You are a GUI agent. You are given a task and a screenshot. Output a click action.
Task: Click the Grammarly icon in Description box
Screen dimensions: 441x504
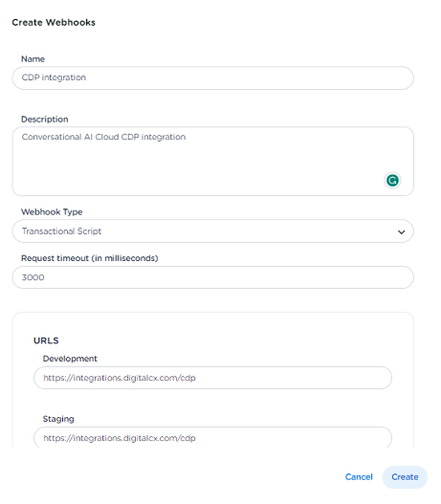pyautogui.click(x=392, y=181)
